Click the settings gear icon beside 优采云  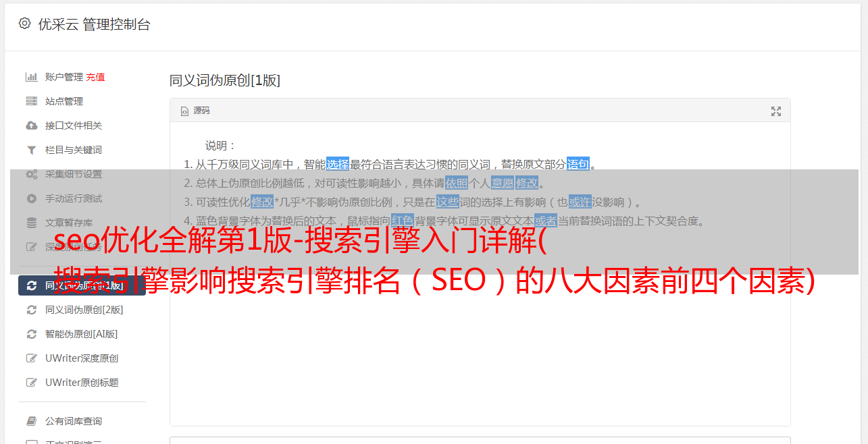pyautogui.click(x=25, y=24)
